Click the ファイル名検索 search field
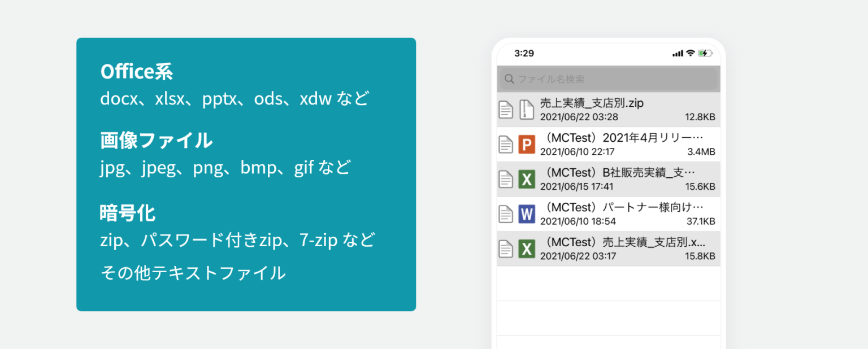 (x=607, y=79)
